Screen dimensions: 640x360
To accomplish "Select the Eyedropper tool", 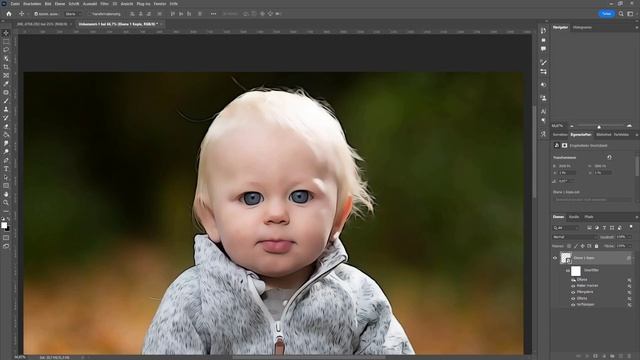I will coord(6,84).
